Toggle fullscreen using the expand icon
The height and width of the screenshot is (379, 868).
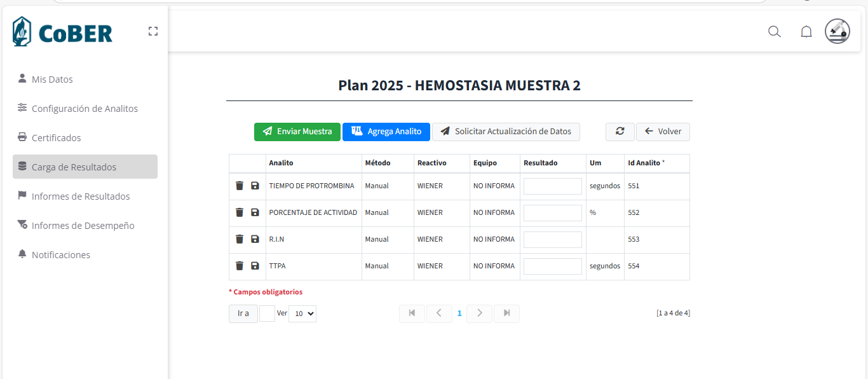click(x=153, y=31)
